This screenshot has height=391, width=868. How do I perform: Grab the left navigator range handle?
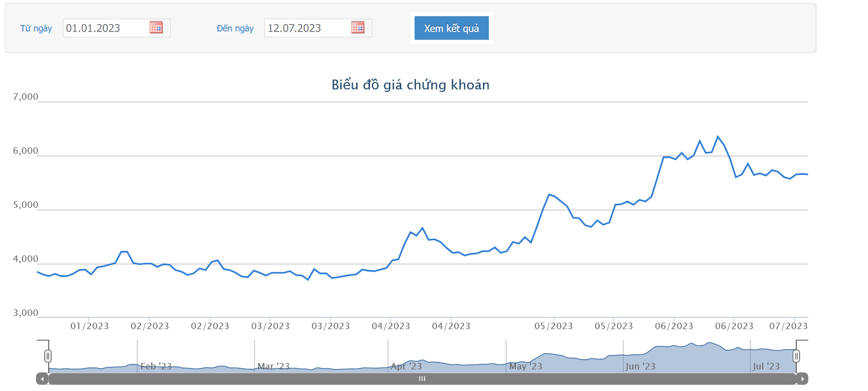tap(48, 356)
